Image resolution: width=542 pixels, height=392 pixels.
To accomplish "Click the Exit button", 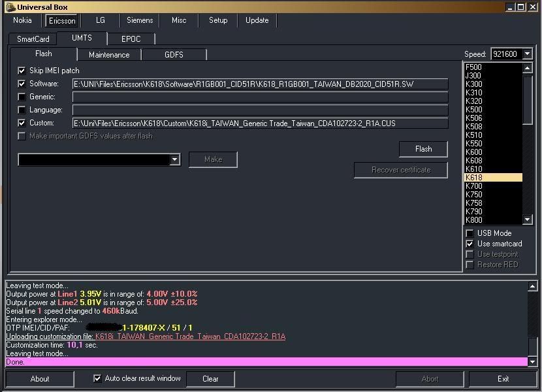I will click(x=503, y=379).
